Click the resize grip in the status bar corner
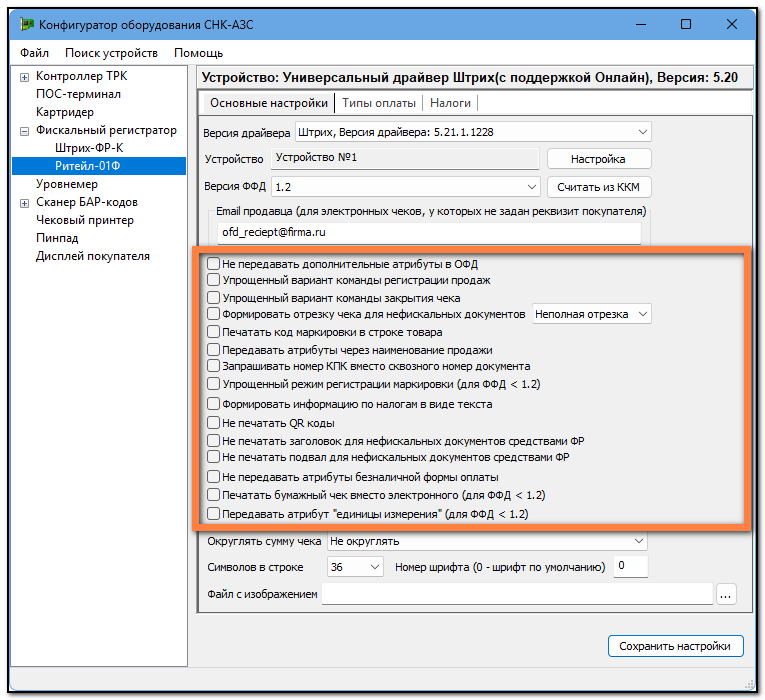The width and height of the screenshot is (765, 700). tap(749, 683)
